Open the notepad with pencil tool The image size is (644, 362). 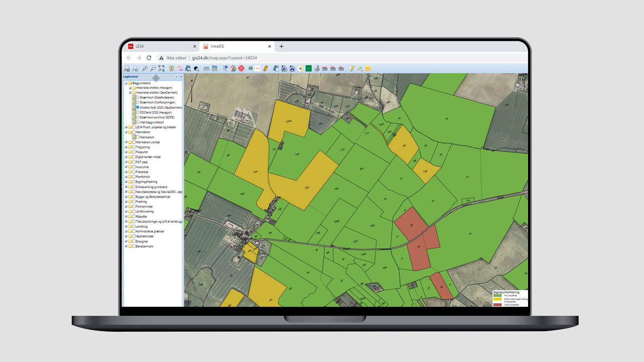coord(351,68)
